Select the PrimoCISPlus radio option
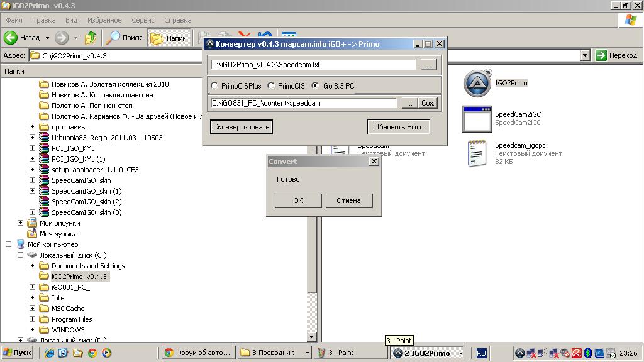 click(x=214, y=85)
